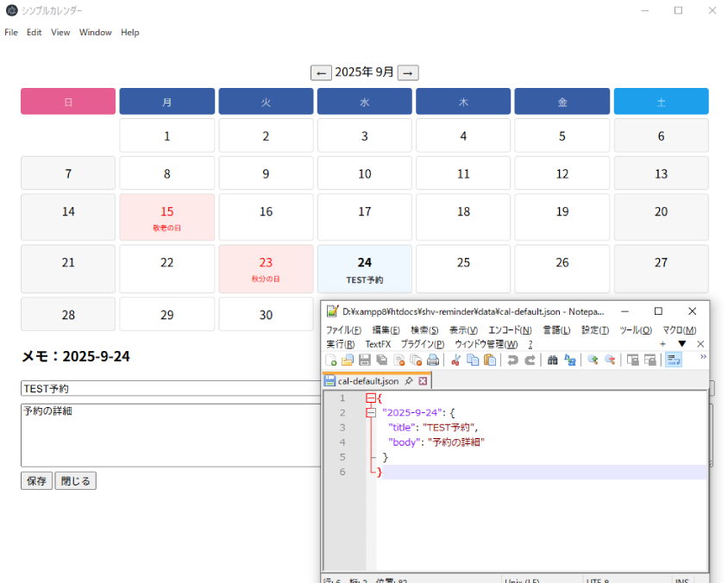Expand the hidden toolbar items chevron
Image resolution: width=728 pixels, height=583 pixels.
point(702,356)
